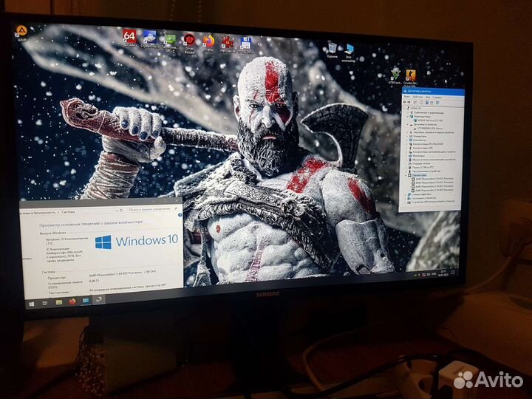Click the Device Manager title bar

coord(433,92)
